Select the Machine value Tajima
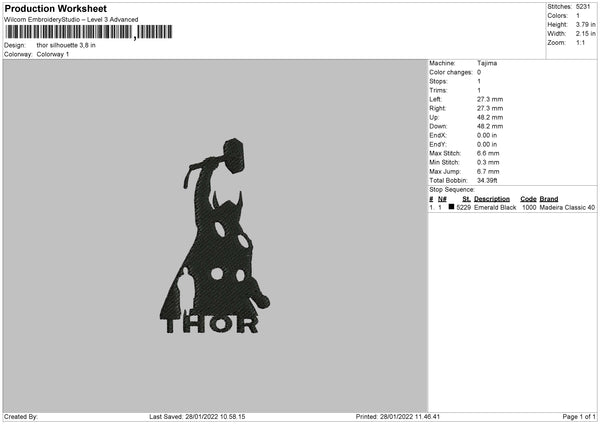The width and height of the screenshot is (600, 424). point(487,63)
